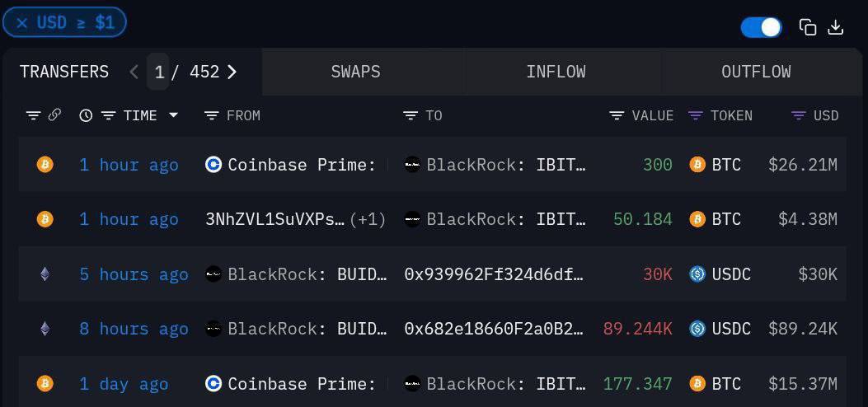The image size is (868, 407).
Task: Click the clock icon beside TIME
Action: click(85, 115)
